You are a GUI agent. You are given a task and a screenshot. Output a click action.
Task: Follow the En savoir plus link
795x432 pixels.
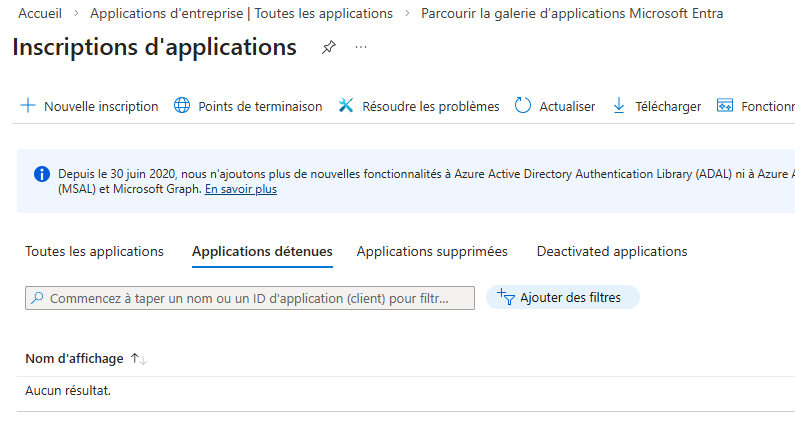241,189
